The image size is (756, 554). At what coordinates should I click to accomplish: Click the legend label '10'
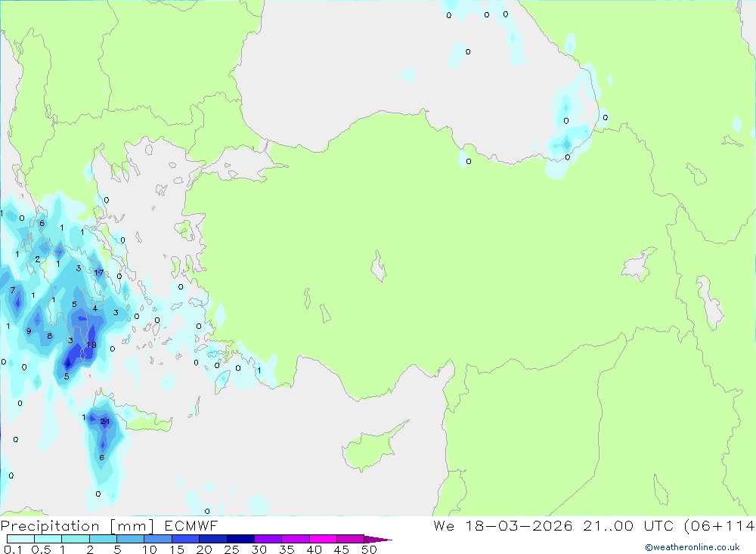[x=150, y=549]
